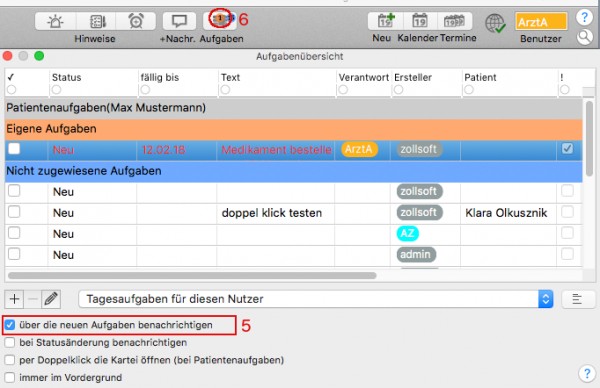This screenshot has width=600, height=388.
Task: Add a new task with plus button
Action: coord(14,299)
